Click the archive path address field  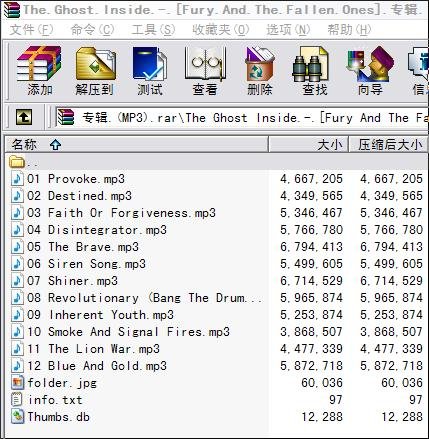tap(241, 117)
